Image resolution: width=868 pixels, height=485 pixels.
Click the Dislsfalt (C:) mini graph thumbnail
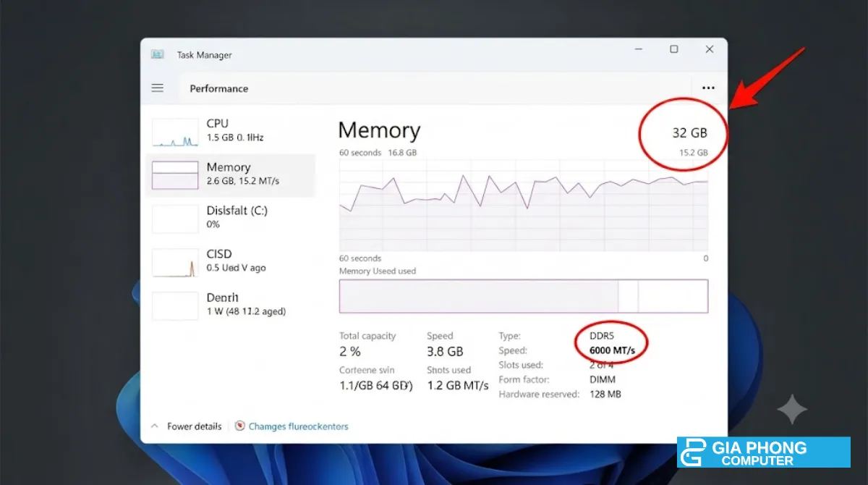pos(175,219)
